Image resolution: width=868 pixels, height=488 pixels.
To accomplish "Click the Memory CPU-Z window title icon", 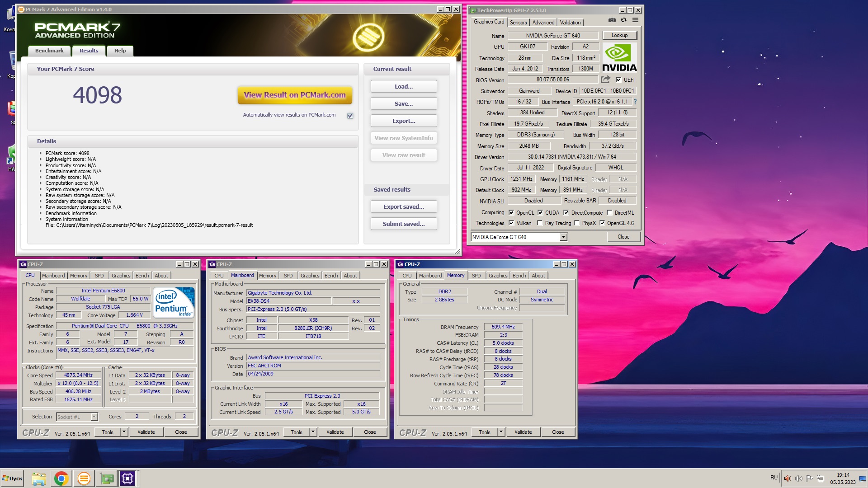I will pos(400,264).
